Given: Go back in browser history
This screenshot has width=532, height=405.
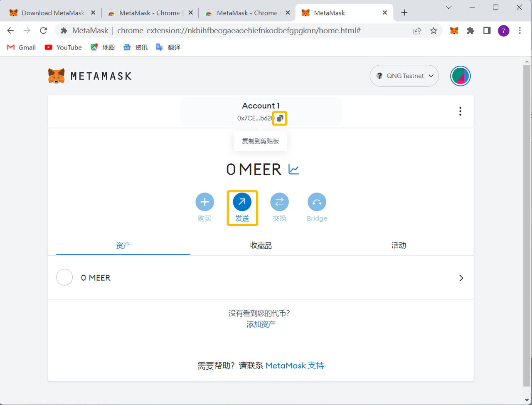Looking at the screenshot, I should point(11,30).
